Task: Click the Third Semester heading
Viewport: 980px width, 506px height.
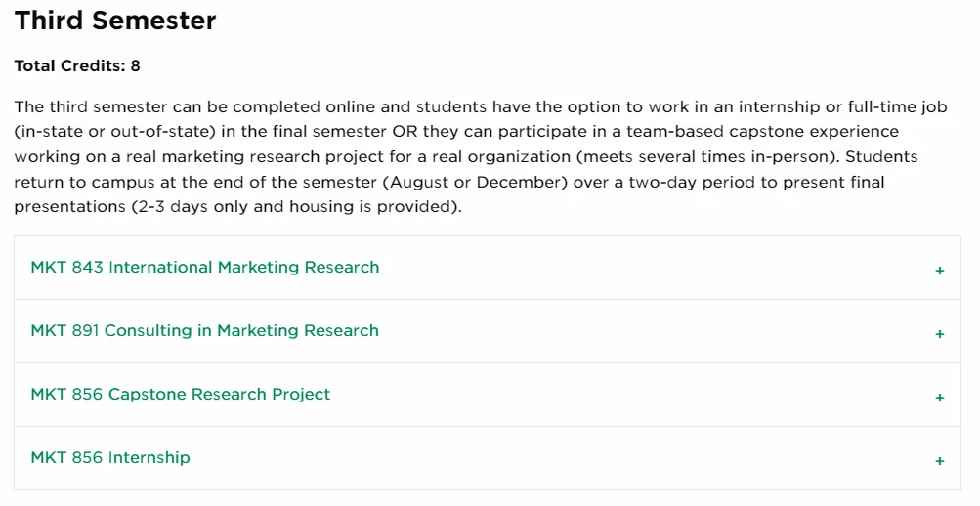Action: pyautogui.click(x=115, y=21)
